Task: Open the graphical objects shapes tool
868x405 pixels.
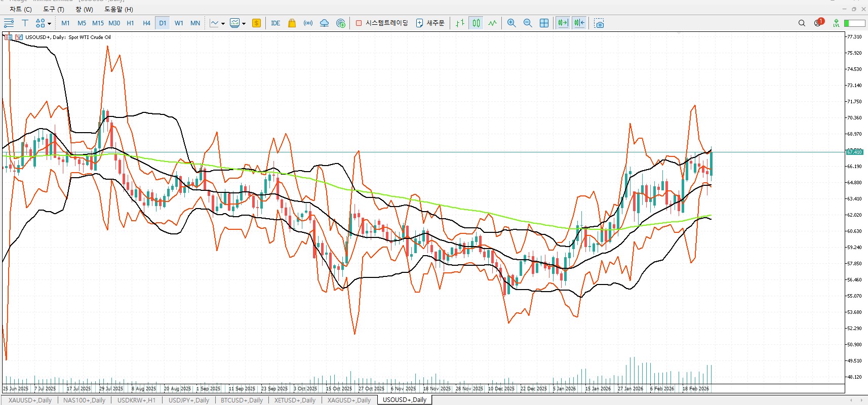Action: 41,23
